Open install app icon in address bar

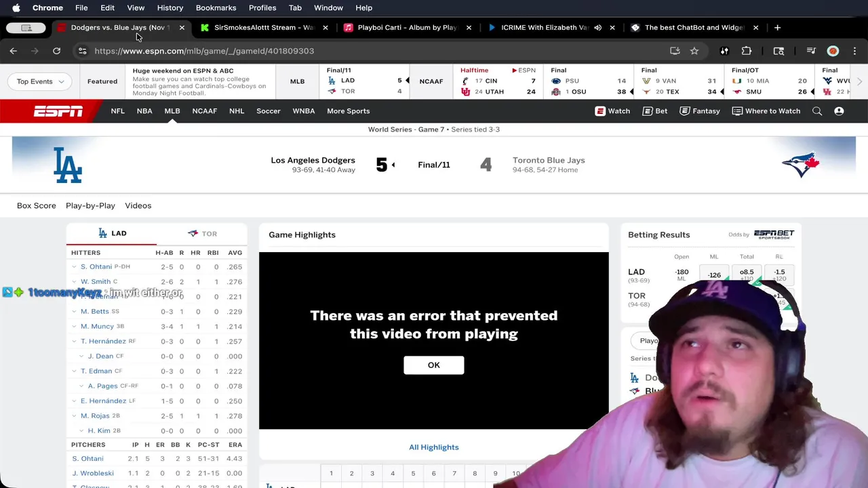click(x=675, y=51)
